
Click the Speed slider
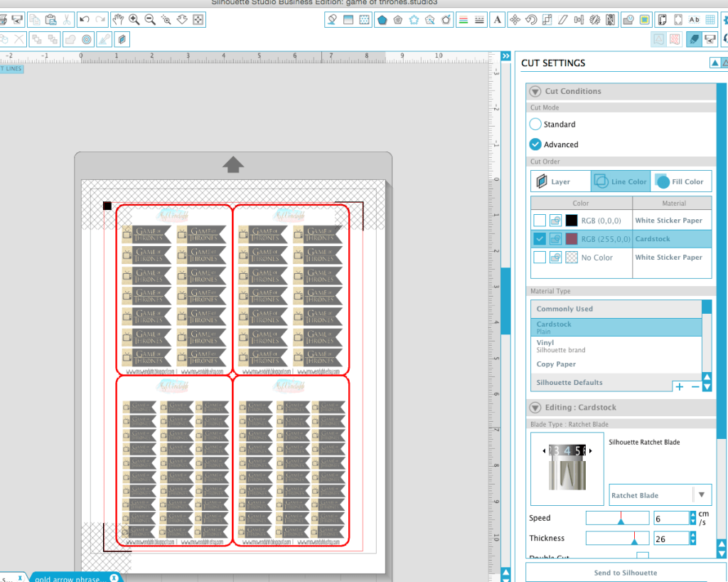(x=617, y=518)
